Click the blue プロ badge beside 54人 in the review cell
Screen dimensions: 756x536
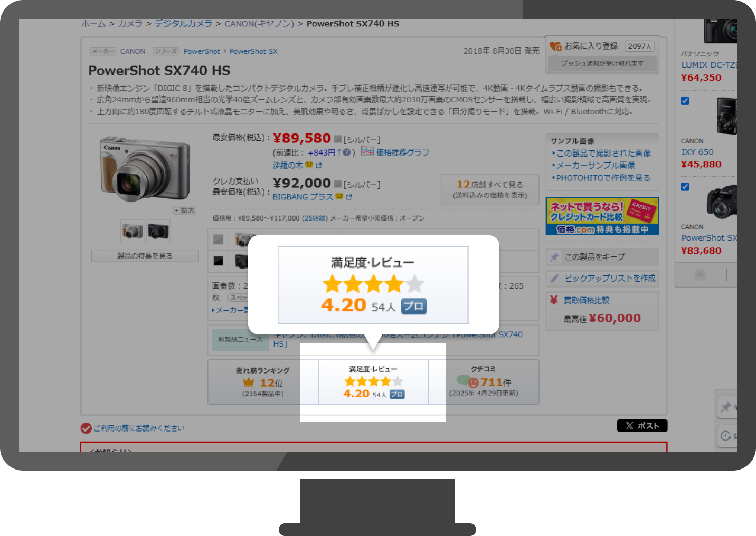pos(397,395)
